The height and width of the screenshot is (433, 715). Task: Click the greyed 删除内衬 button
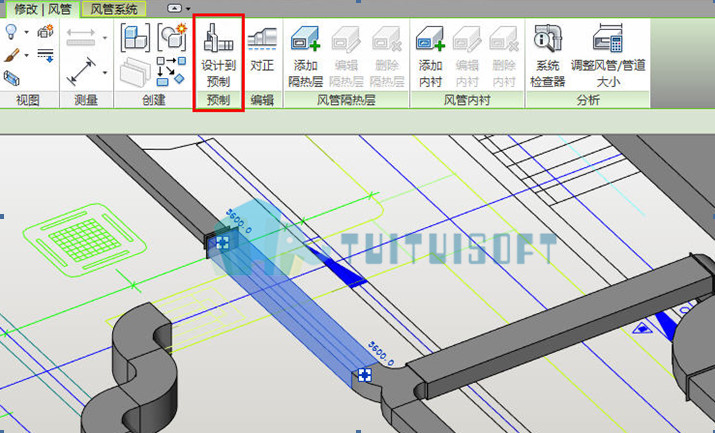(503, 57)
